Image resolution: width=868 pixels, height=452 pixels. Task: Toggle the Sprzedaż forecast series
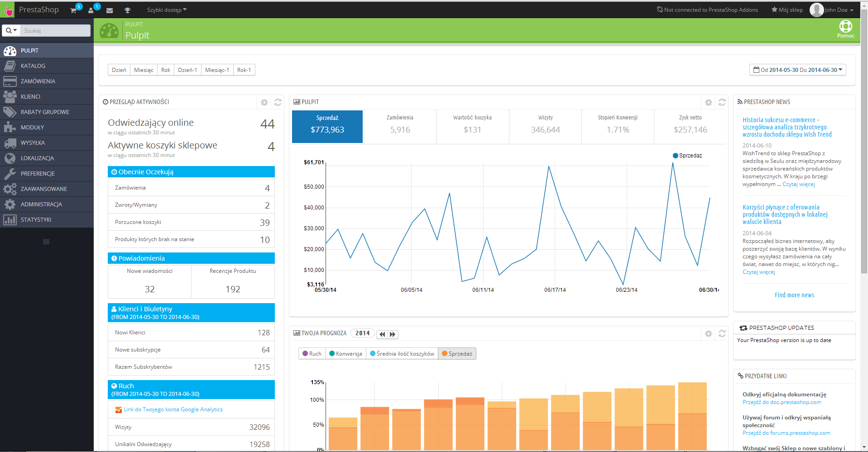(x=457, y=354)
